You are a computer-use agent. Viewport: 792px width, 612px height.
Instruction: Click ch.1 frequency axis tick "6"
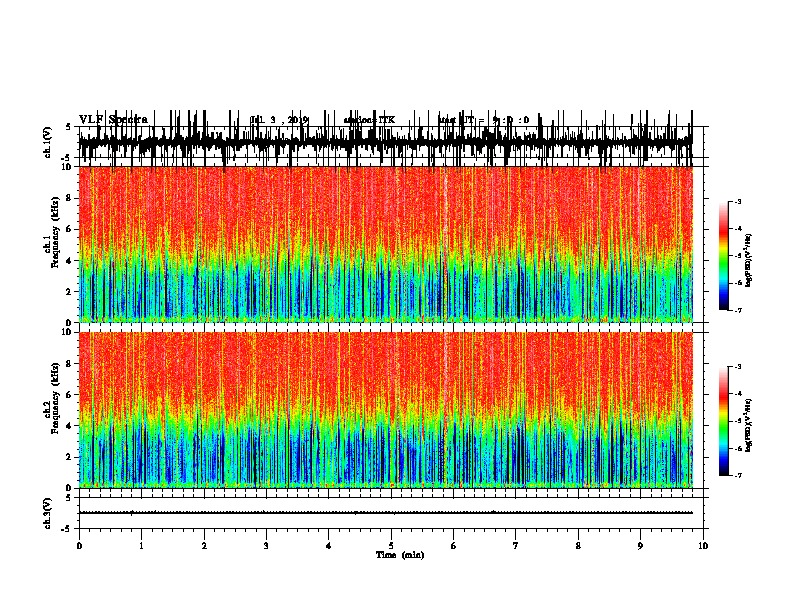[70, 229]
